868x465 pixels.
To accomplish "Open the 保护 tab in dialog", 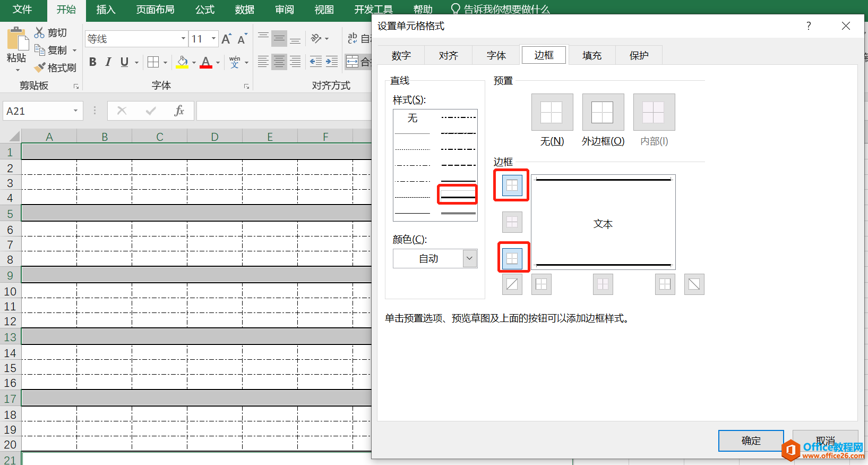I will click(x=639, y=55).
